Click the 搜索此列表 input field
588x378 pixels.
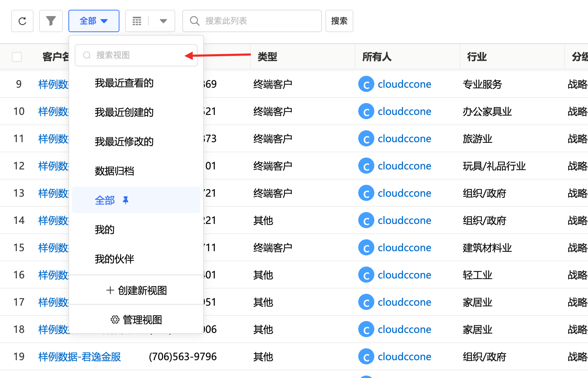258,21
